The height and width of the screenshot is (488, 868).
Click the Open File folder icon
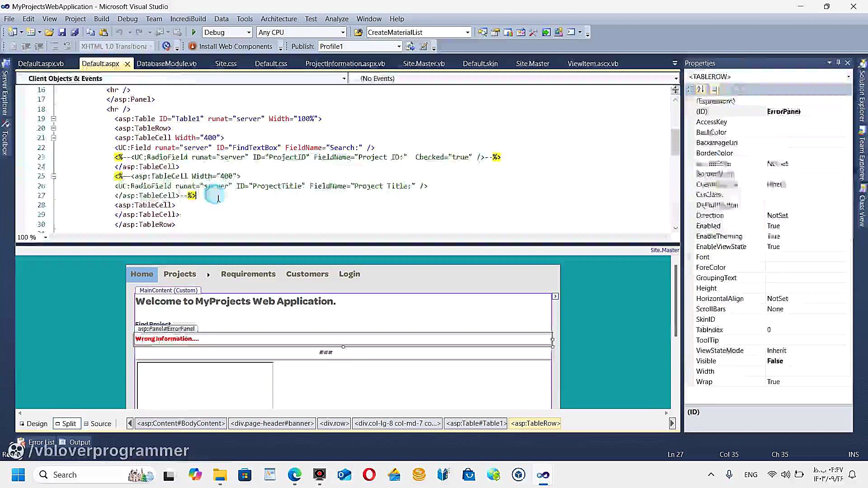point(49,32)
